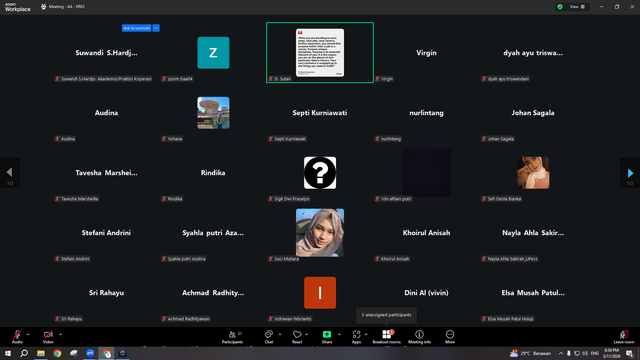Open audio options arrow next to Audio
640x360 pixels.
pyautogui.click(x=28, y=334)
